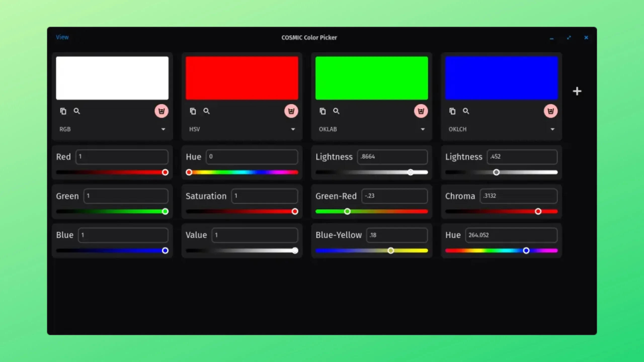Pick a screen color for the RGB card

(x=77, y=111)
